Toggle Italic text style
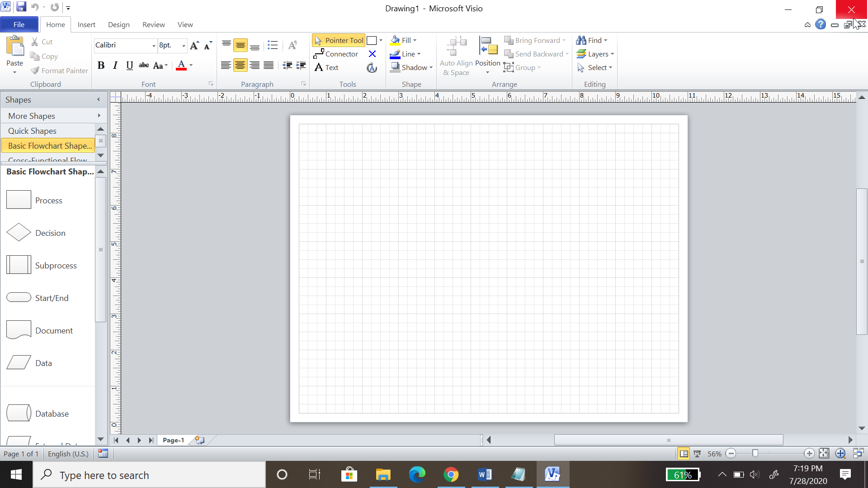Image resolution: width=868 pixels, height=488 pixels. tap(115, 66)
